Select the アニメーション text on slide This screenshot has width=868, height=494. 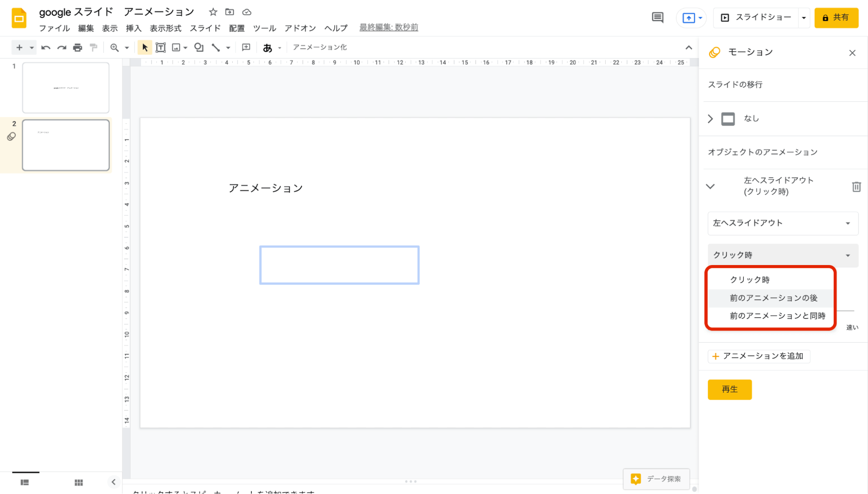pyautogui.click(x=265, y=188)
